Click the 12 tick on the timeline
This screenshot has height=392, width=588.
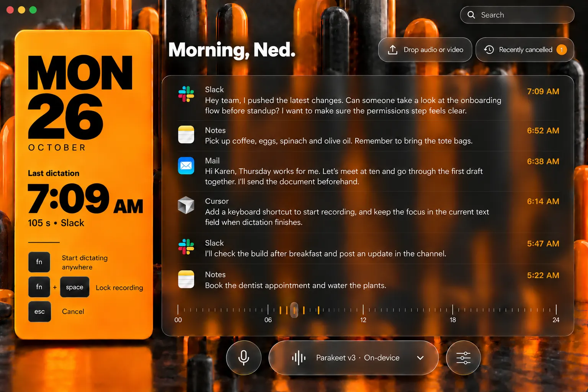(x=363, y=310)
